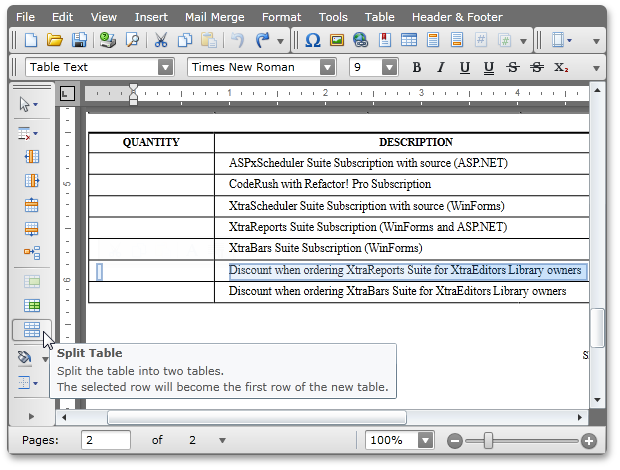Cut selection with scissors icon

[161, 40]
